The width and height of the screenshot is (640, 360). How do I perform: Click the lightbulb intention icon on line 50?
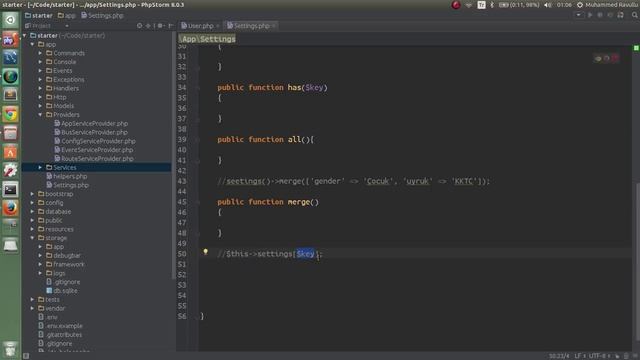pyautogui.click(x=205, y=252)
